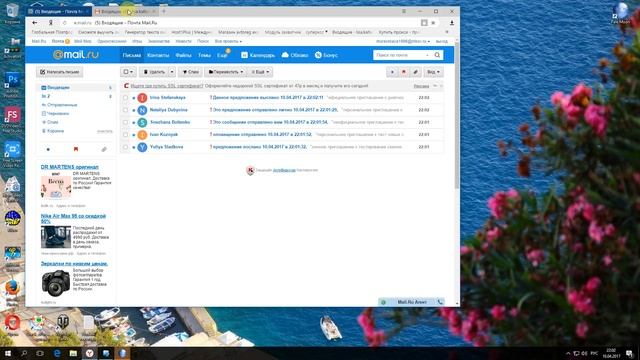Filter by unread using the dot toolbar button
Viewport: 640px width, 360px height.
coord(392,72)
